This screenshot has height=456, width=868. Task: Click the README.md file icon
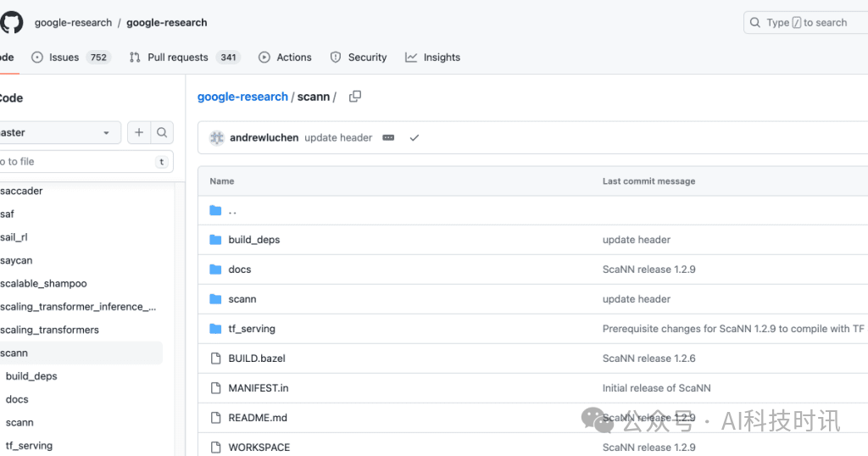[x=215, y=418]
